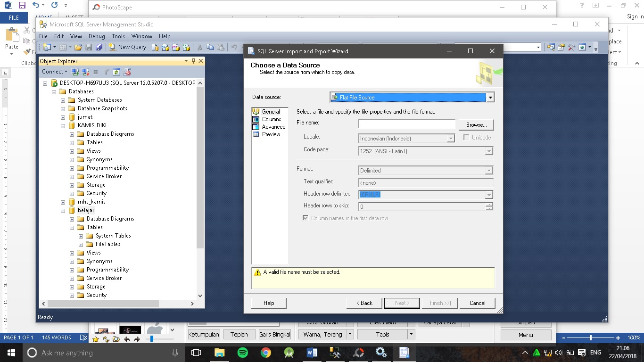Image resolution: width=644 pixels, height=362 pixels.
Task: Select the belajar database
Action: (86, 210)
